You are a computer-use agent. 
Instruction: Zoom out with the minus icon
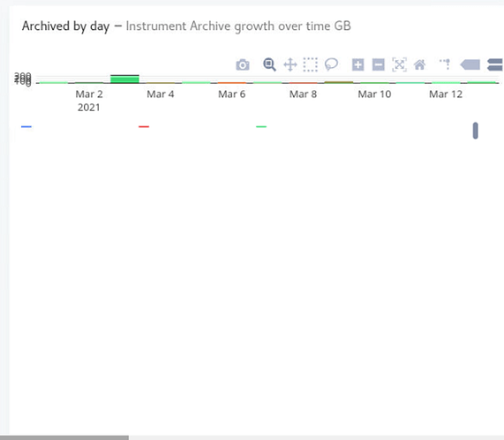point(379,64)
